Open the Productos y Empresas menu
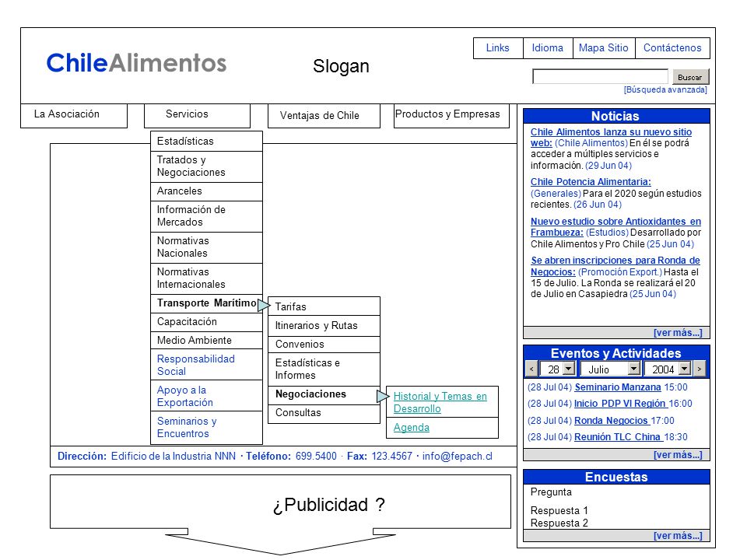The width and height of the screenshot is (747, 560). (x=451, y=116)
